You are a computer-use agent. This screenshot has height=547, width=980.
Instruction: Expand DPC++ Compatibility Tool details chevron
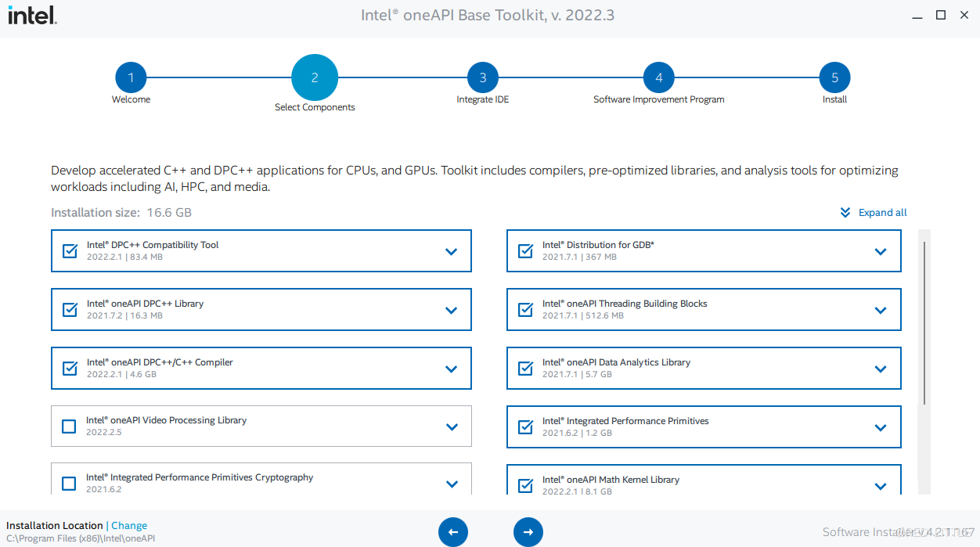(x=452, y=251)
